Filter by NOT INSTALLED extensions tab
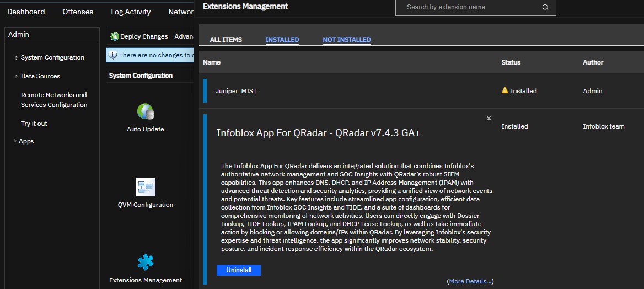Image resolution: width=644 pixels, height=289 pixels. click(347, 40)
